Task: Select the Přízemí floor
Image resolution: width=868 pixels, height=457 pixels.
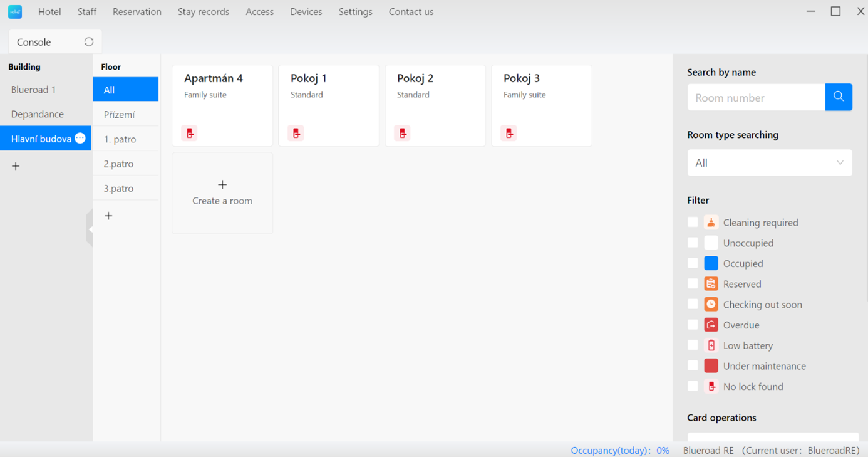Action: tap(120, 115)
